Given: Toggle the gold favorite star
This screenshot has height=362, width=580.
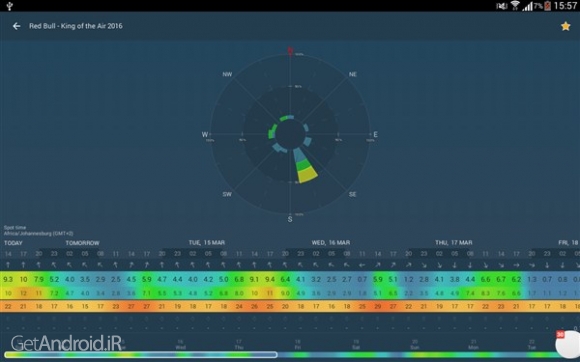Looking at the screenshot, I should coord(565,26).
